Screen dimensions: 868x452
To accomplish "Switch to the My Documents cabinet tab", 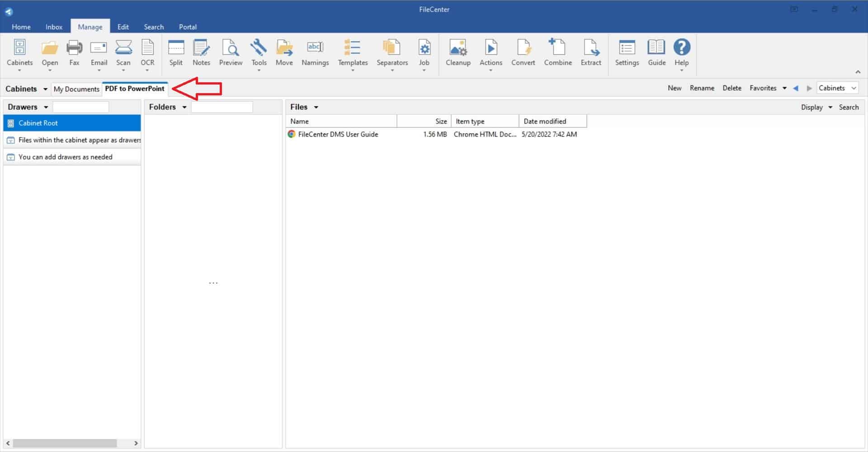I will click(76, 89).
